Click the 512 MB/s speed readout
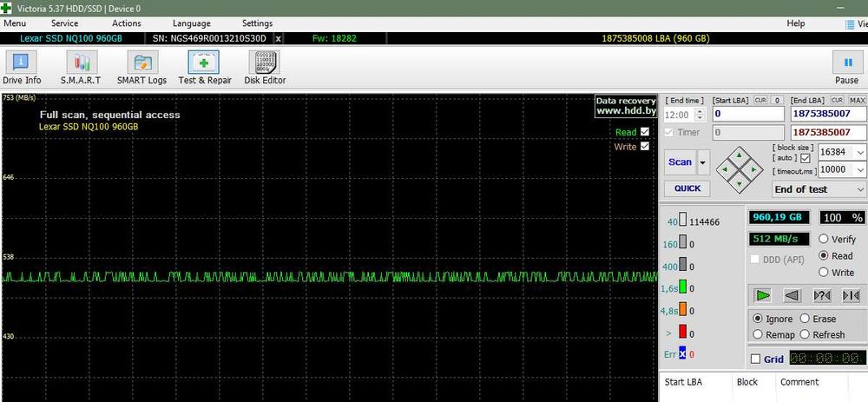 (779, 240)
